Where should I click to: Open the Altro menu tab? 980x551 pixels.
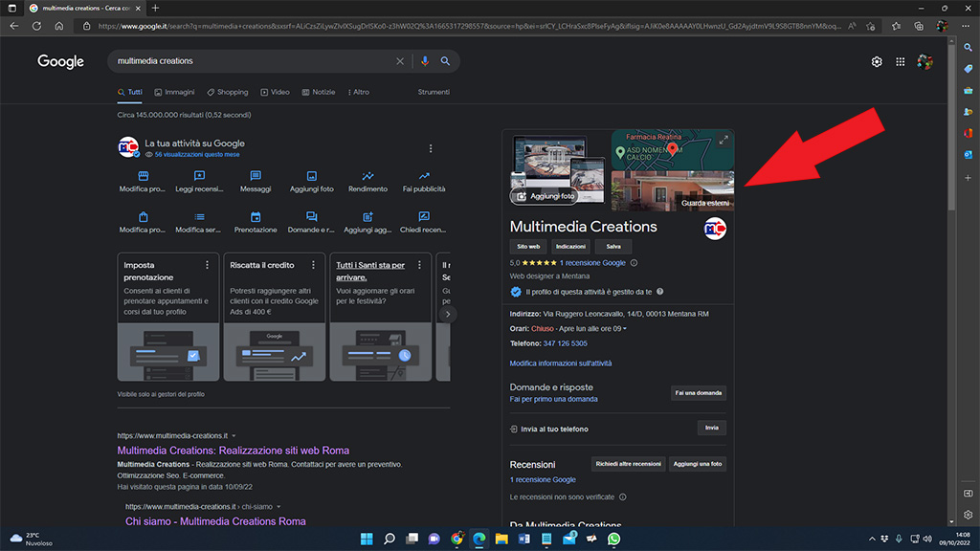359,92
